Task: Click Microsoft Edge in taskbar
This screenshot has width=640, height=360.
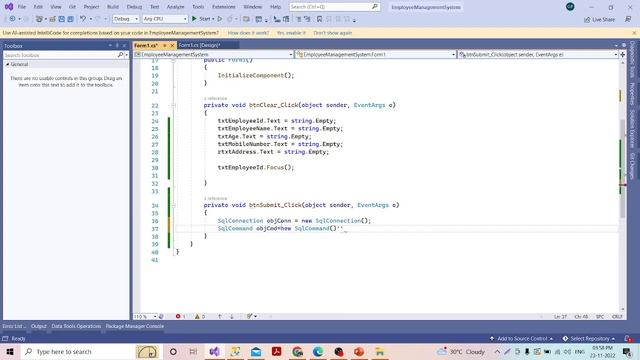Action: coord(318,351)
